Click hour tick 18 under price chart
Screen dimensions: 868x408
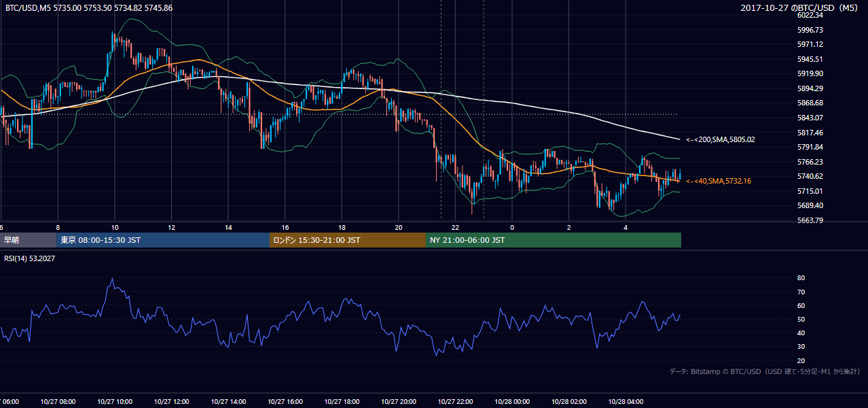[x=342, y=227]
